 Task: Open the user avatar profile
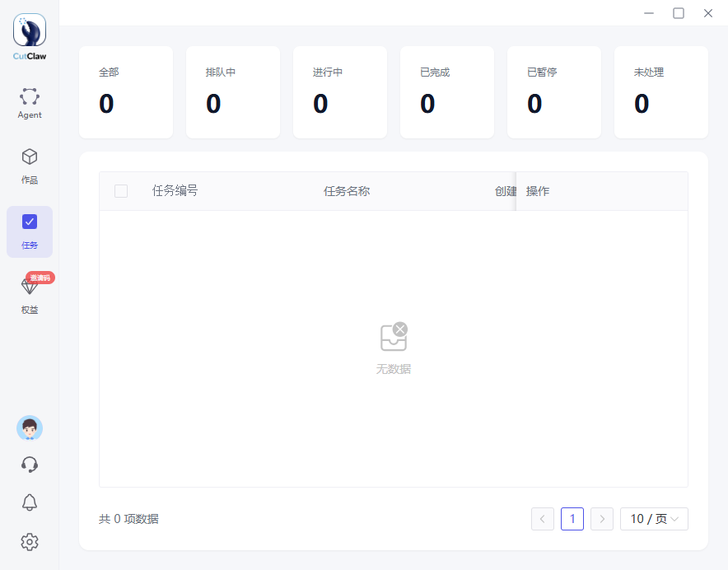[30, 427]
